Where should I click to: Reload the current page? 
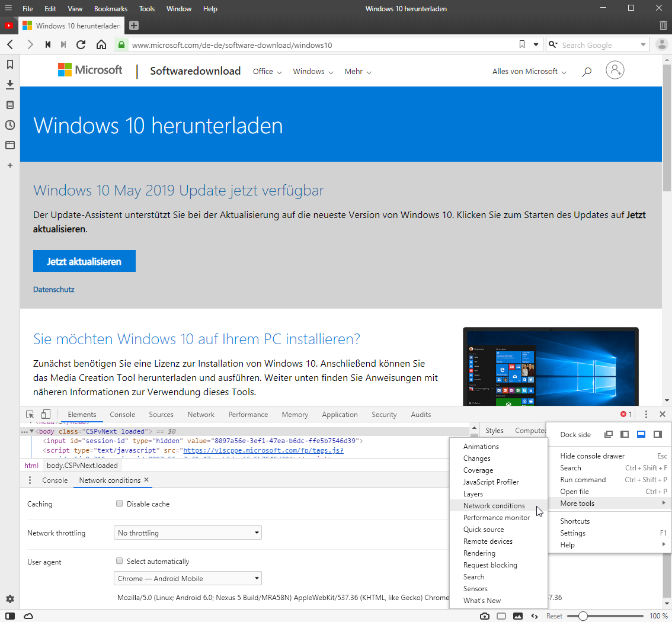coord(81,44)
